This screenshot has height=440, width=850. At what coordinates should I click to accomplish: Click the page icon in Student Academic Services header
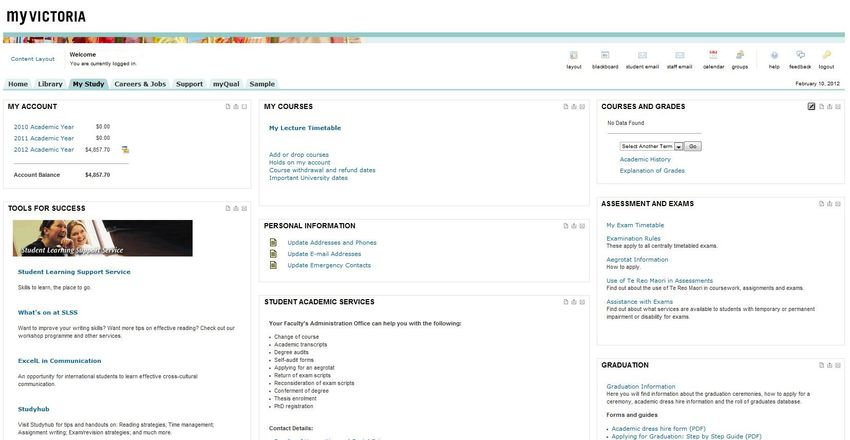(566, 302)
